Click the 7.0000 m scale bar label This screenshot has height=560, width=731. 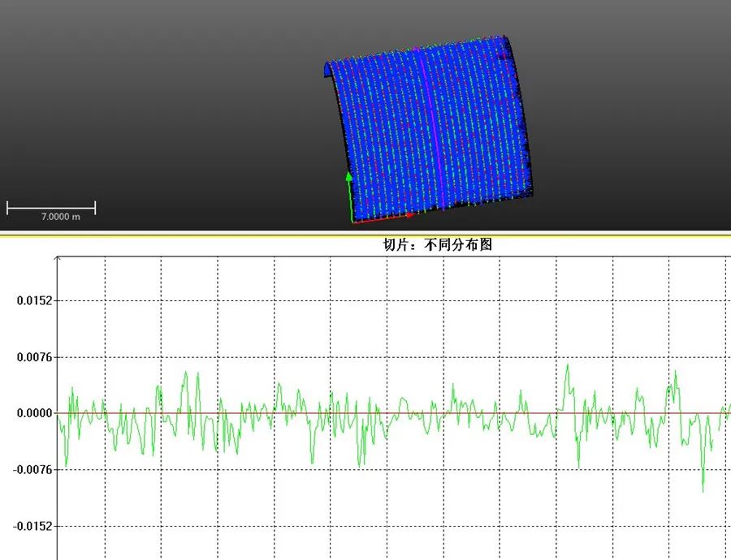[x=61, y=217]
